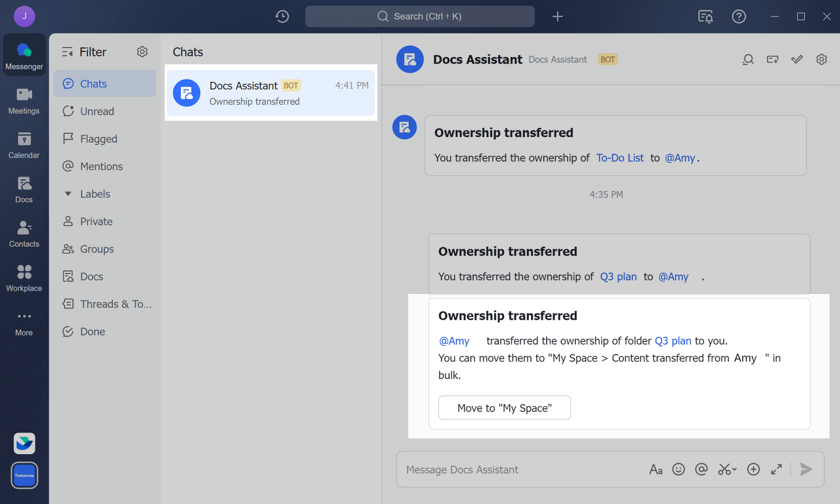
Task: Open the Calendar in left sidebar
Action: click(x=24, y=146)
